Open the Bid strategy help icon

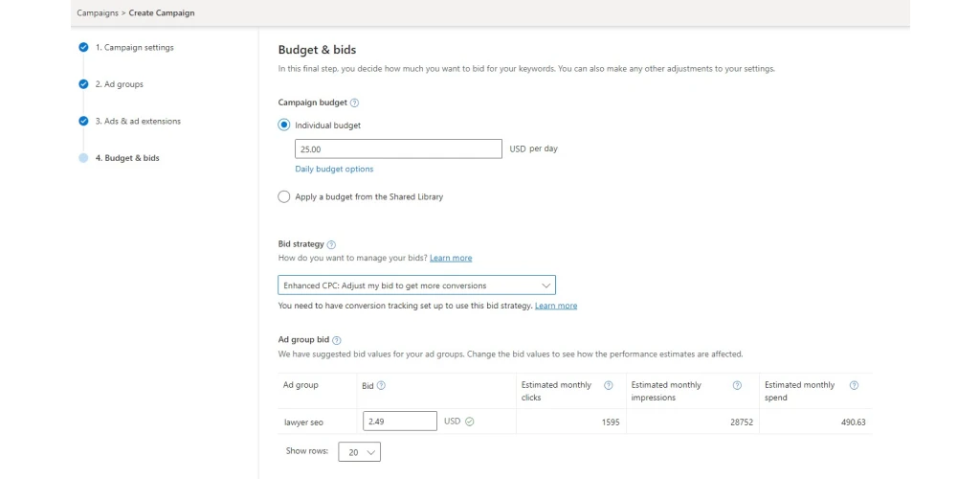(x=331, y=244)
